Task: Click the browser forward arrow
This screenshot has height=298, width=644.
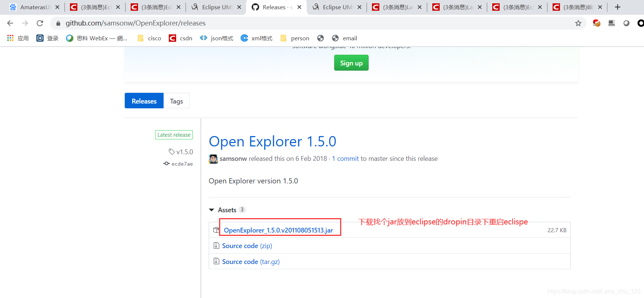Action: point(25,23)
